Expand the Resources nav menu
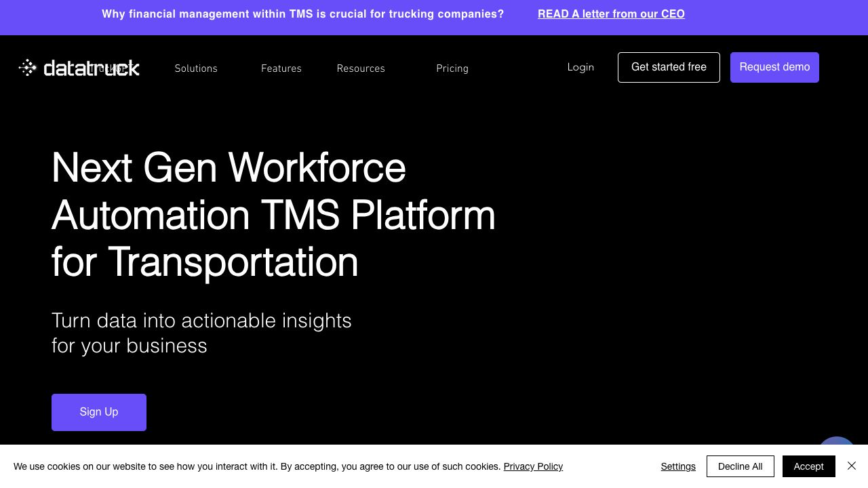868x488 pixels. point(361,68)
